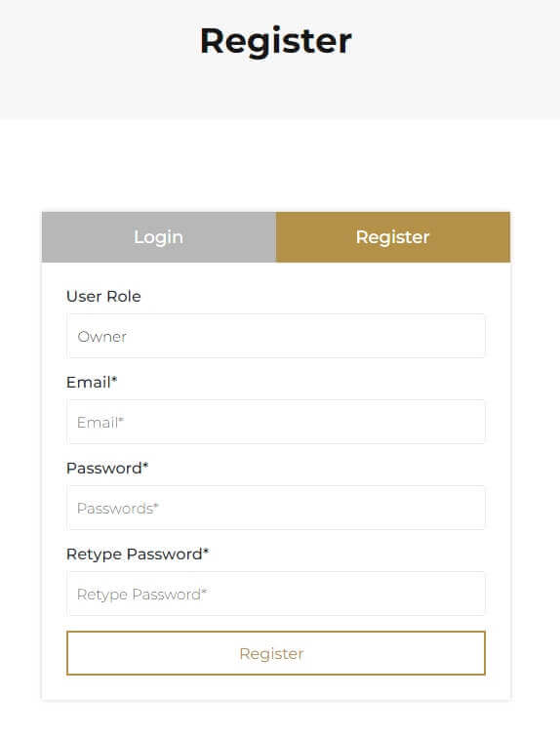Click the Register page heading
The height and width of the screenshot is (740, 560).
click(276, 42)
